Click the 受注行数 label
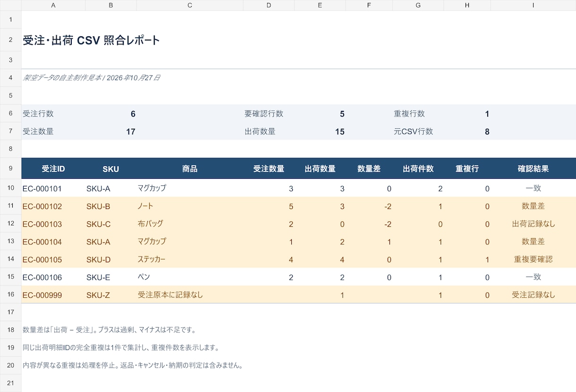 (x=38, y=114)
